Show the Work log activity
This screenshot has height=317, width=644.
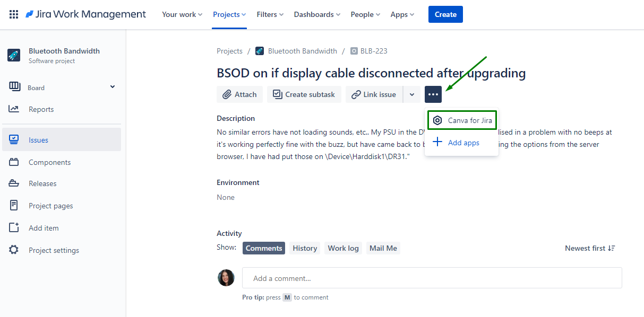click(x=343, y=248)
